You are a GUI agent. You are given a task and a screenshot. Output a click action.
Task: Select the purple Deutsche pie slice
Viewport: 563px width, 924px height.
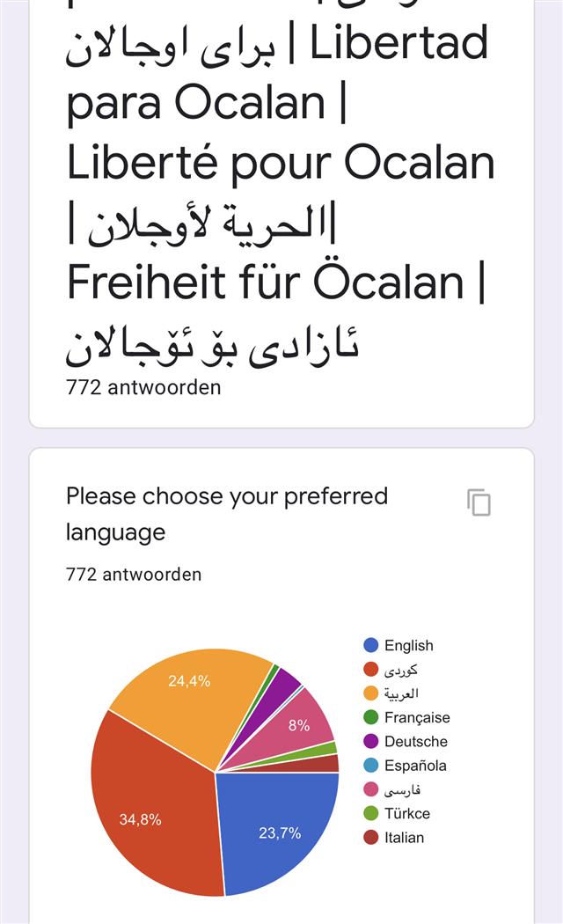pos(288,682)
